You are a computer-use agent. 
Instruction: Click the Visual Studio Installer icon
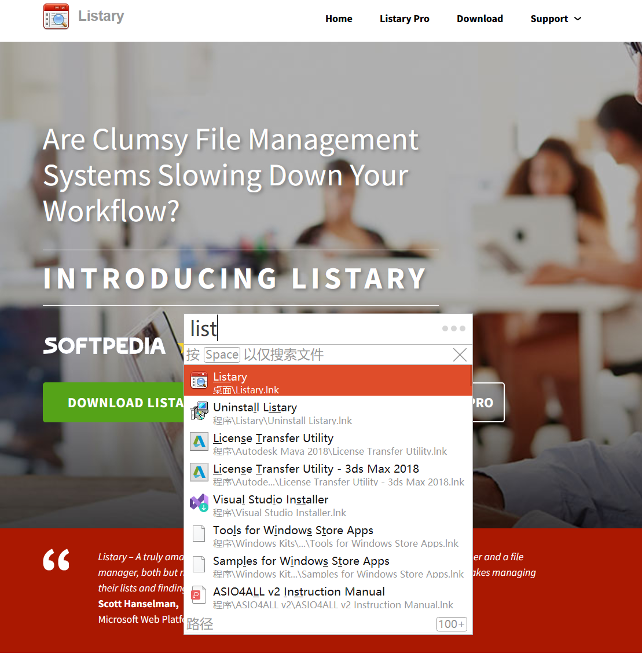199,503
